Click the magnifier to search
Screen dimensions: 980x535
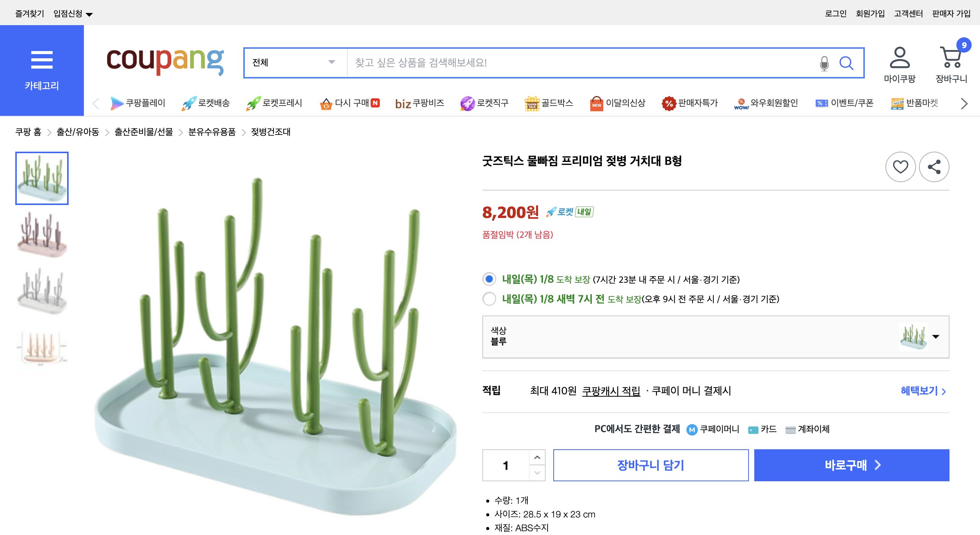[x=847, y=63]
